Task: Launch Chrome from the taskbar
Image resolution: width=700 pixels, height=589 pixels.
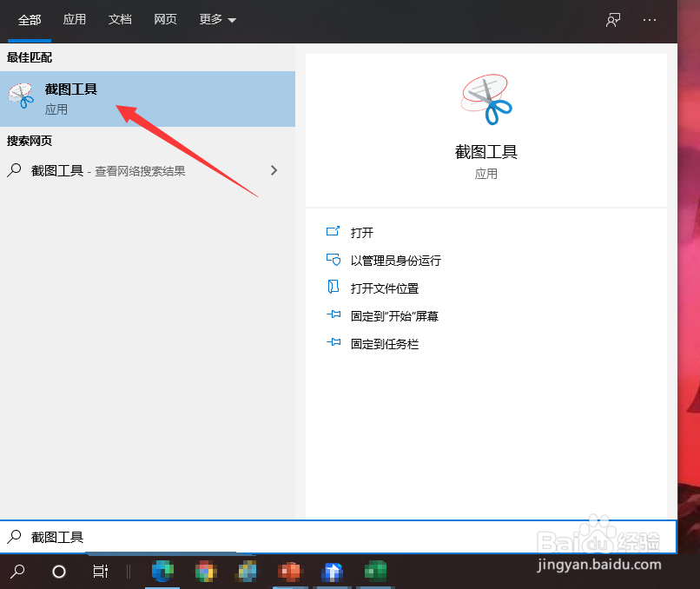Action: point(204,572)
